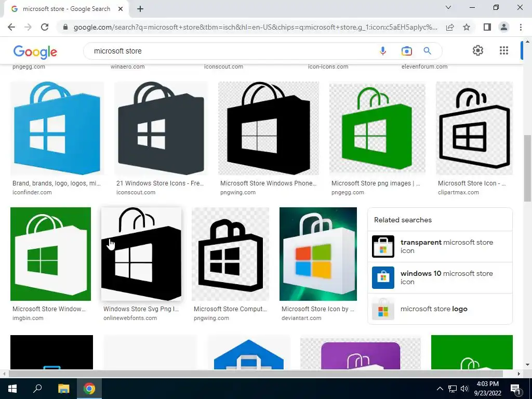Open Chrome side panel icon

coord(487,27)
